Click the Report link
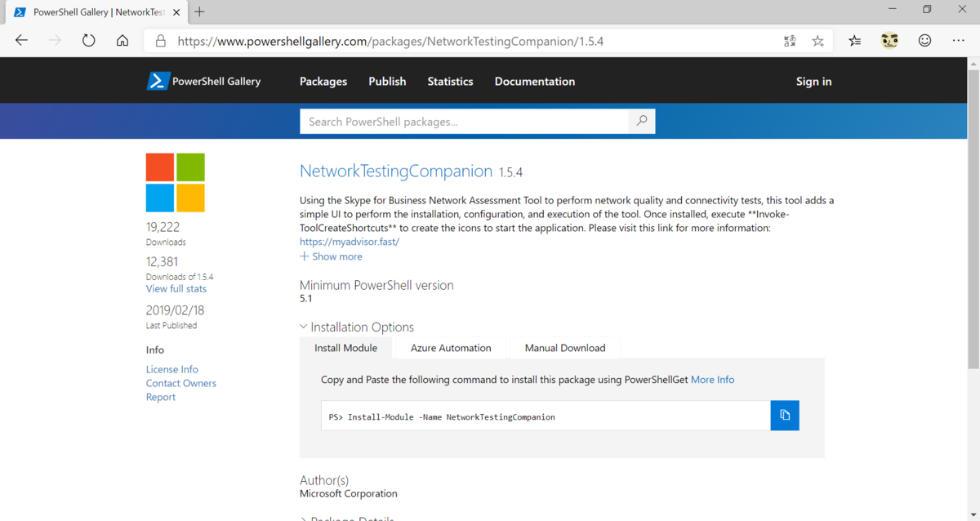This screenshot has width=980, height=521. (x=161, y=397)
